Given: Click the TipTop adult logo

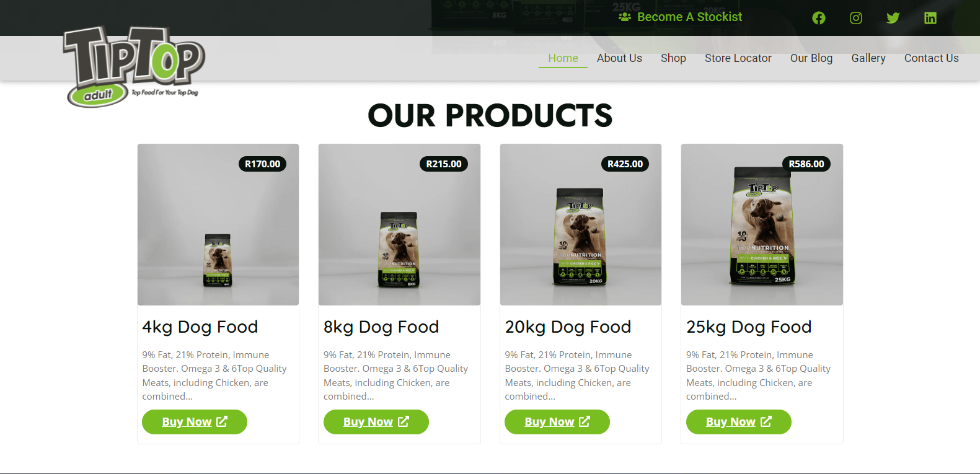Looking at the screenshot, I should pyautogui.click(x=134, y=66).
